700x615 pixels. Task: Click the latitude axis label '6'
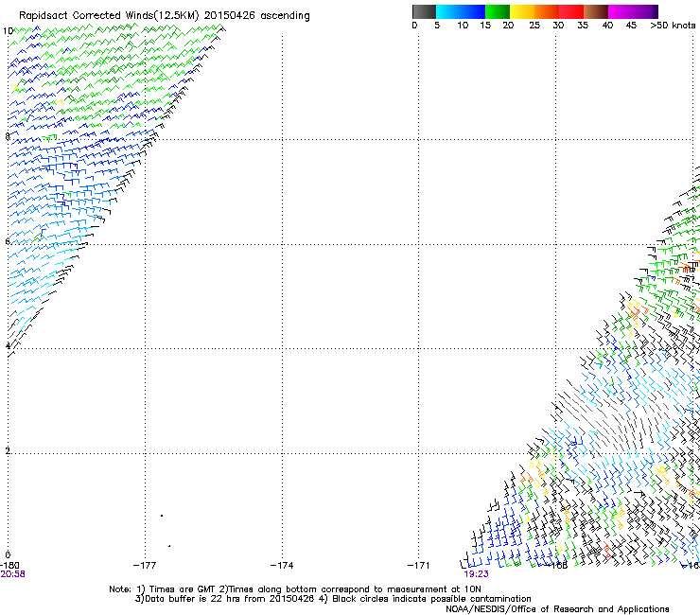8,241
